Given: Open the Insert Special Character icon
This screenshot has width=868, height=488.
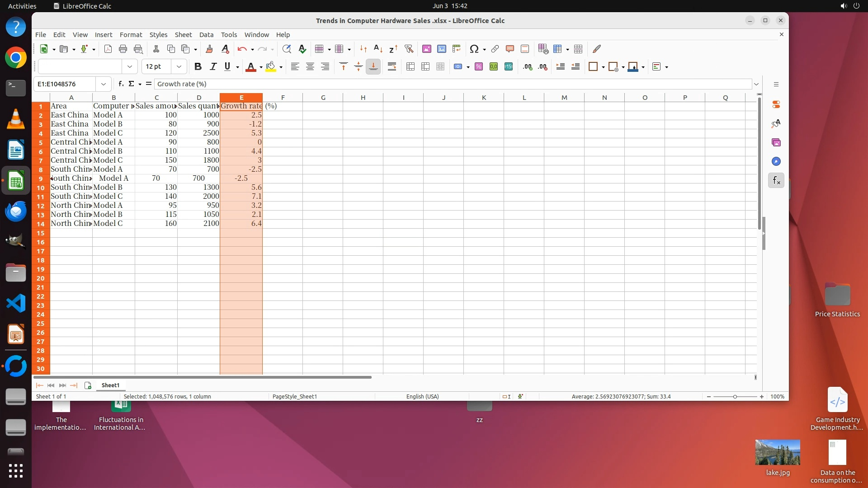Looking at the screenshot, I should coord(474,49).
